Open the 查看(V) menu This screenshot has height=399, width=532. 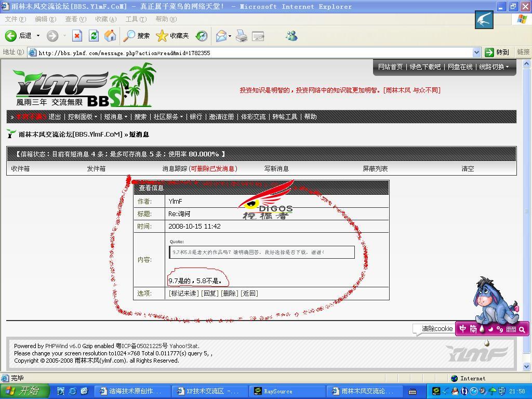[75, 19]
